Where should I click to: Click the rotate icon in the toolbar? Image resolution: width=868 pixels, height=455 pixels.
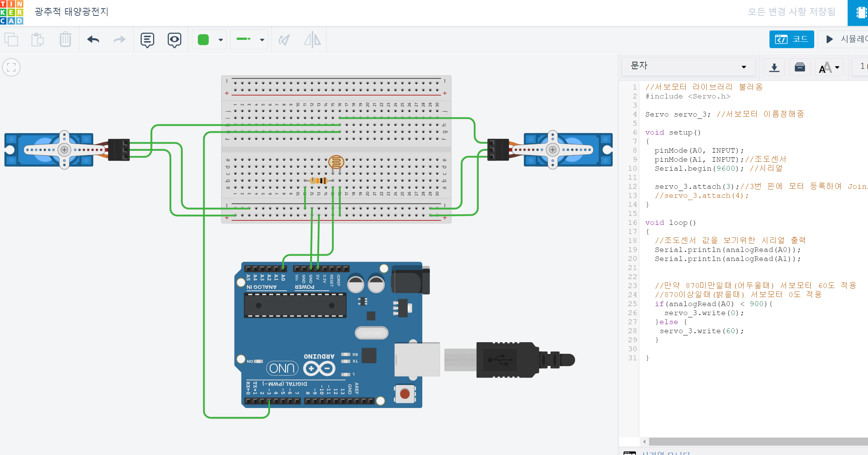(x=284, y=39)
